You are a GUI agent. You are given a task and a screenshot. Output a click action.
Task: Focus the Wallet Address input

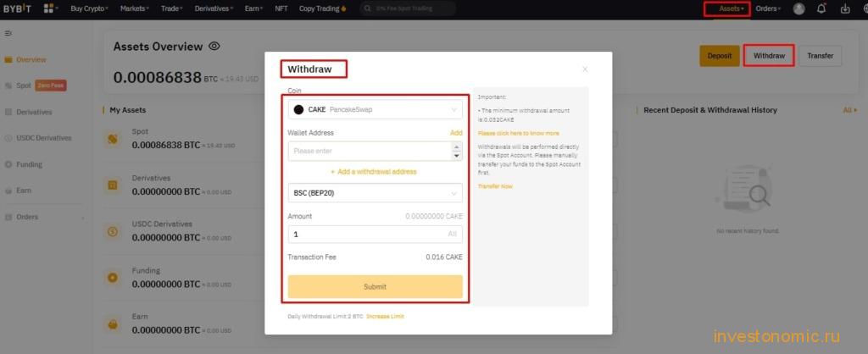coord(376,151)
